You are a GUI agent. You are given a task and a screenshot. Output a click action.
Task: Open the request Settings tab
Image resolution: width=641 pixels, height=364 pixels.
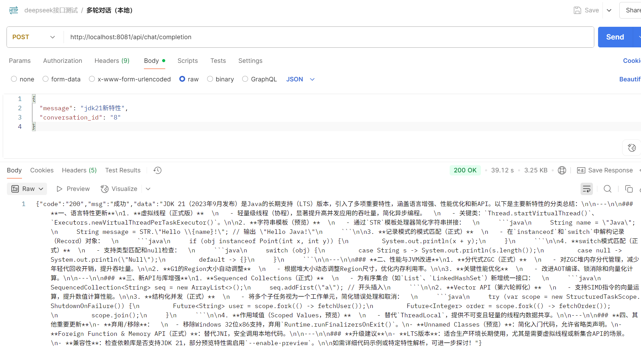pyautogui.click(x=250, y=61)
